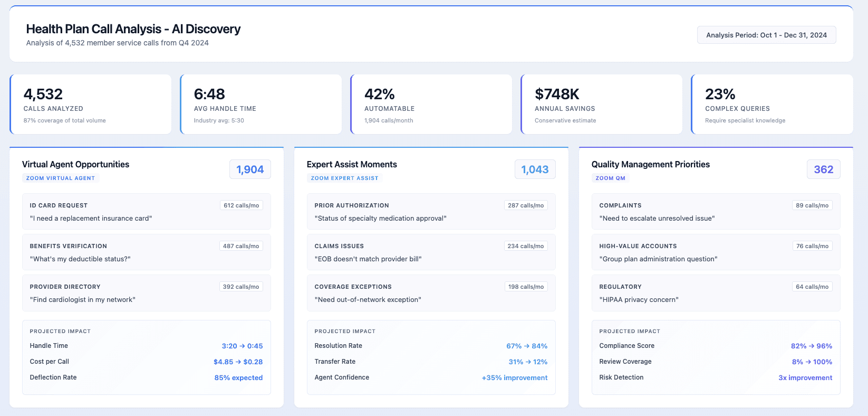Screen dimensions: 868x416
Task: Select the Virtual Agent Opportunities heading
Action: pos(76,164)
